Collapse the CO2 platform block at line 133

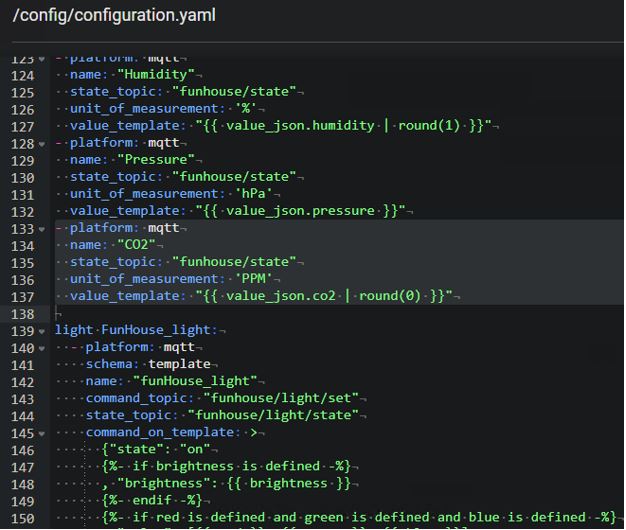click(41, 228)
